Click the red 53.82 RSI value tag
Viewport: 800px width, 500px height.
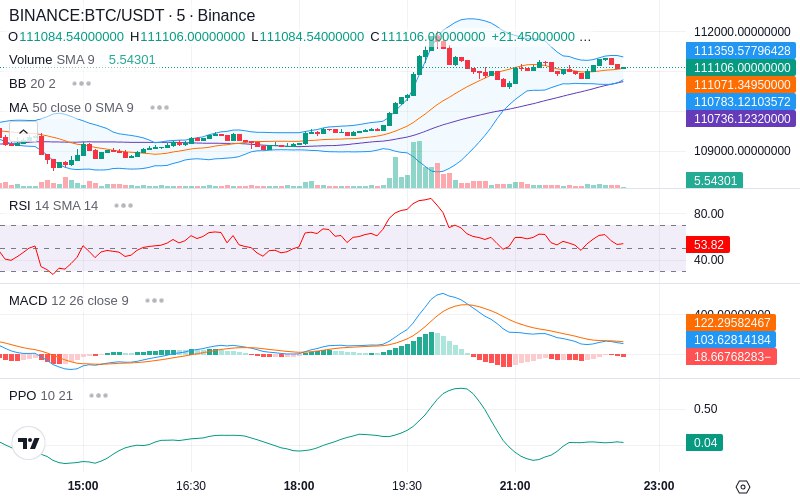pyautogui.click(x=708, y=244)
